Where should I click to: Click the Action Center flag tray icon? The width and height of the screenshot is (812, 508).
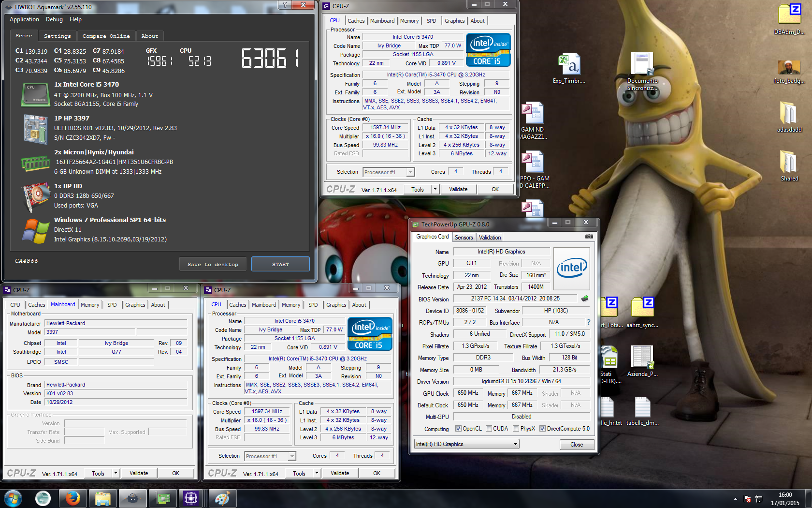(x=747, y=499)
